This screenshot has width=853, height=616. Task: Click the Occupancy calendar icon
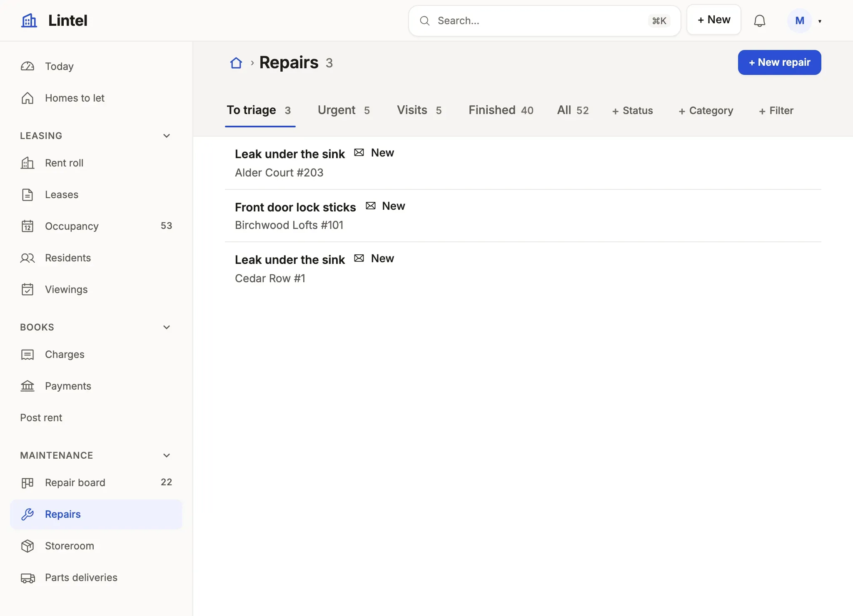[x=27, y=226]
